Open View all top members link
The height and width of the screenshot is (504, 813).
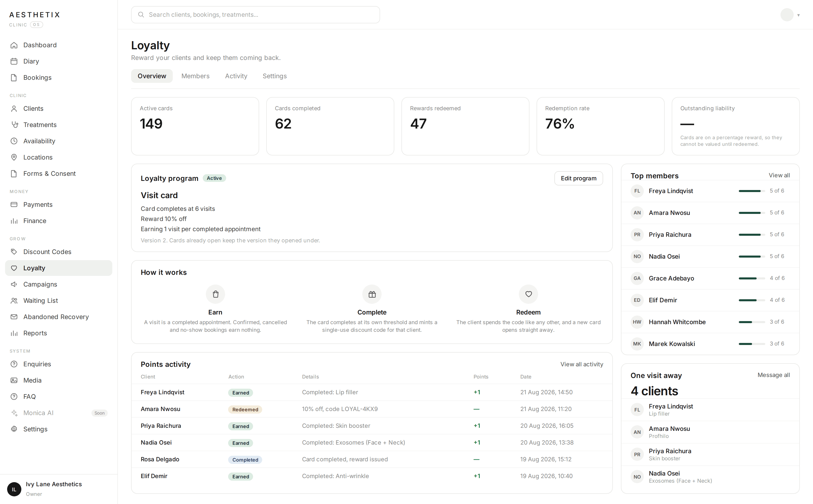click(x=779, y=175)
